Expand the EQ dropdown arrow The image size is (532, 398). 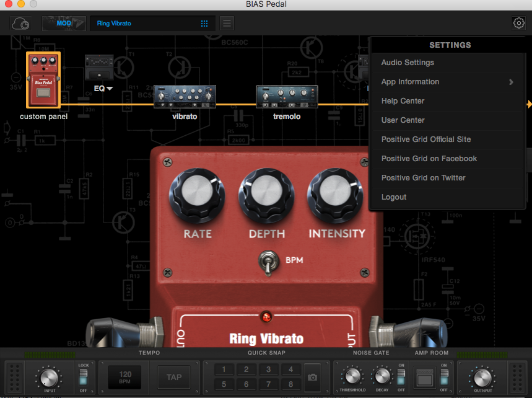[x=110, y=88]
